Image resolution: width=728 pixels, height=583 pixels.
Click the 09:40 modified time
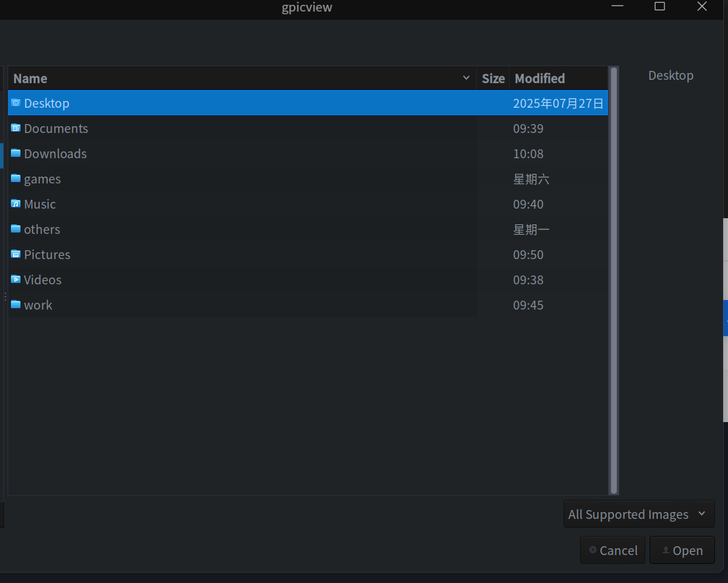click(x=528, y=205)
